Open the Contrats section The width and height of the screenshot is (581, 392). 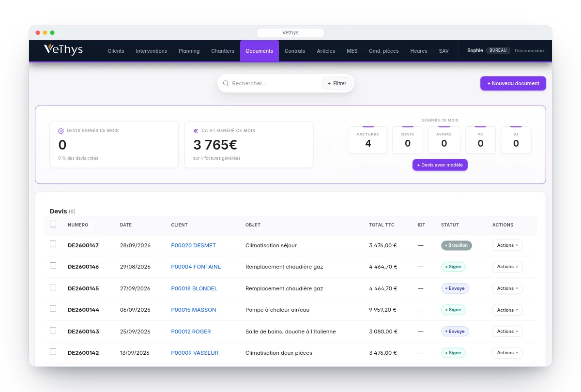(x=295, y=51)
